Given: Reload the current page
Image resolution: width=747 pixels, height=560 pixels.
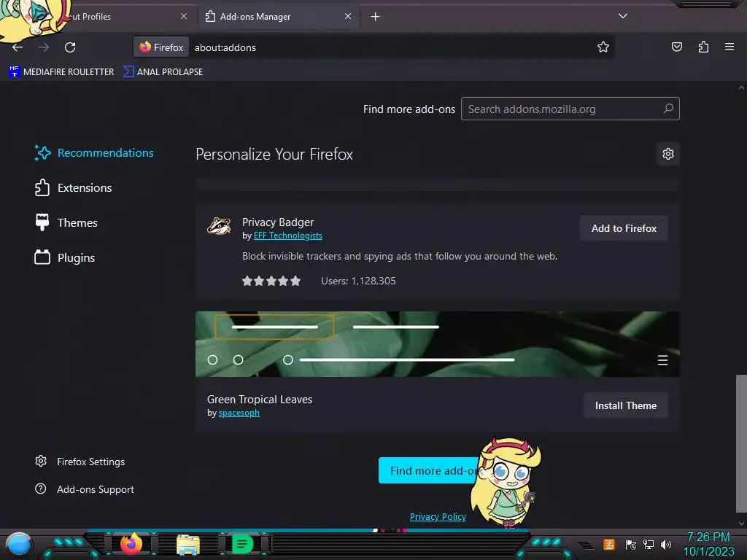Looking at the screenshot, I should [70, 47].
